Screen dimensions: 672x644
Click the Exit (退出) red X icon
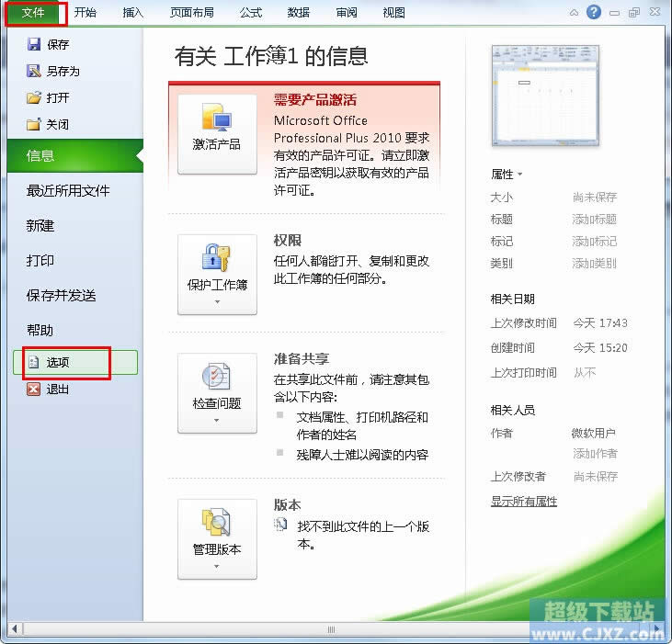pos(34,390)
